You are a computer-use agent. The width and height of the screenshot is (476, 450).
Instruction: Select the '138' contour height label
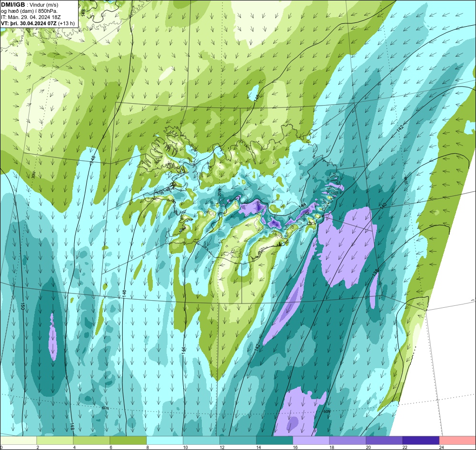376,273
